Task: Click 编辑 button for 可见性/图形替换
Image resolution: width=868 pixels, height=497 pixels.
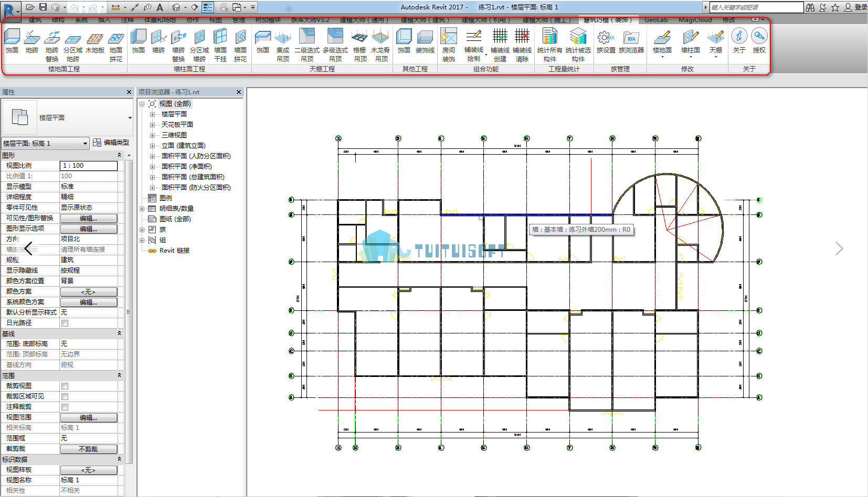Action: point(89,218)
